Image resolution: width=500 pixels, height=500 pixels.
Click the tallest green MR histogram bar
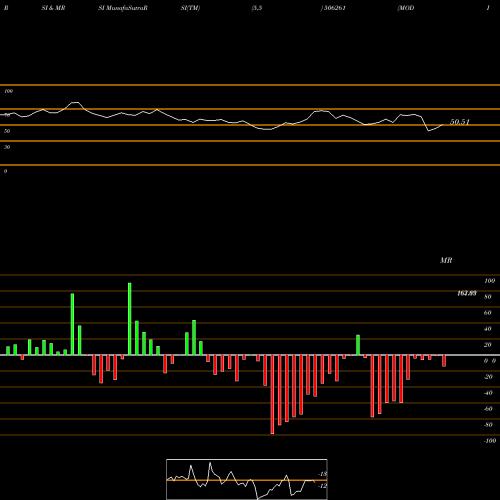(x=130, y=319)
